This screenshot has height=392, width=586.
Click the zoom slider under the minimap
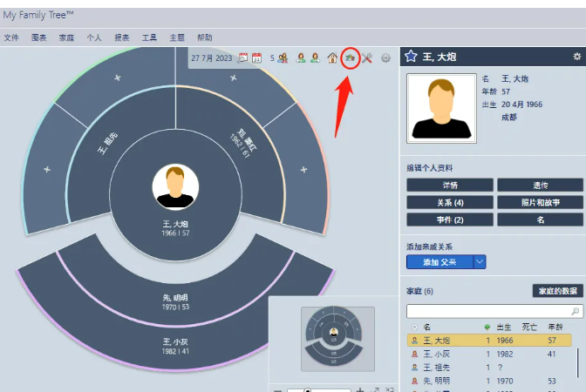click(307, 389)
